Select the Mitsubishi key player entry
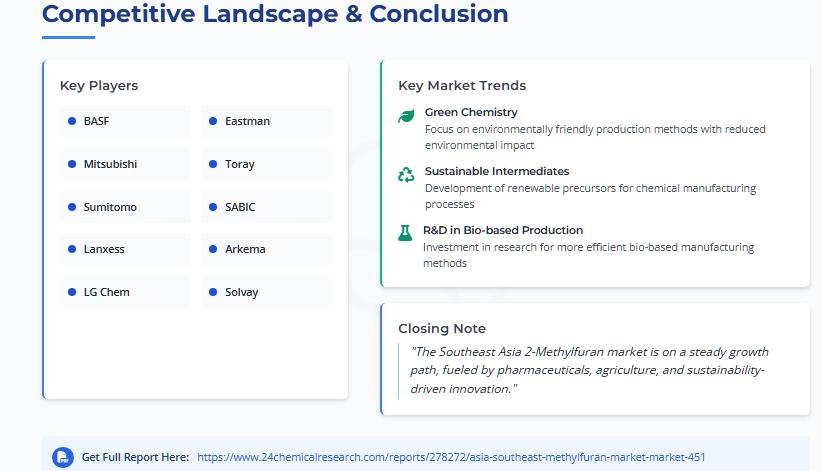Viewport: 822px width, 471px height. (125, 164)
